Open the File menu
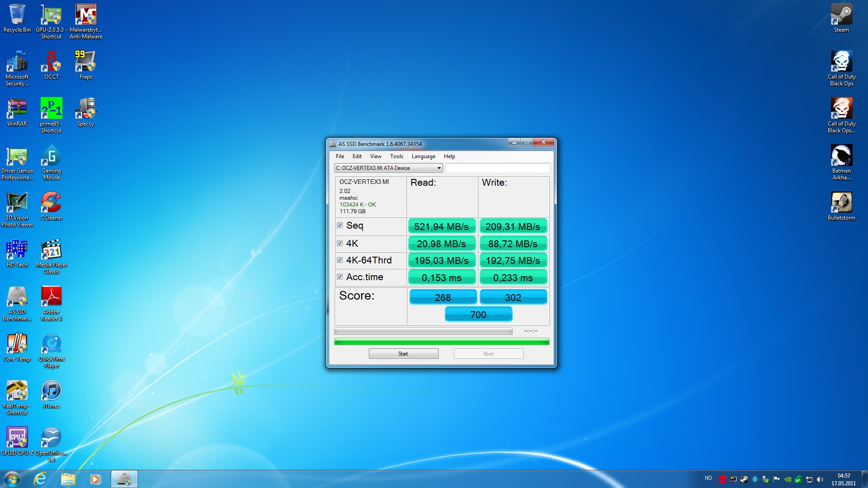 click(340, 156)
